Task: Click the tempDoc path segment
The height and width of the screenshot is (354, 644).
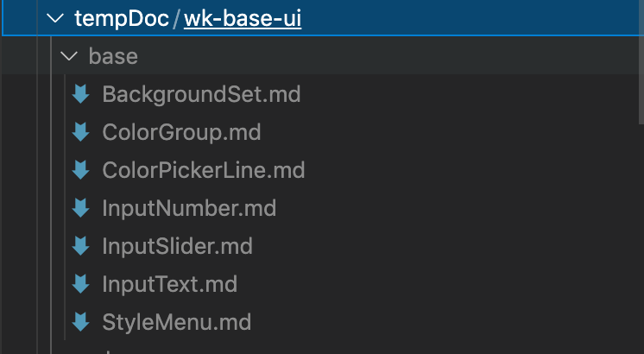Action: (x=122, y=18)
